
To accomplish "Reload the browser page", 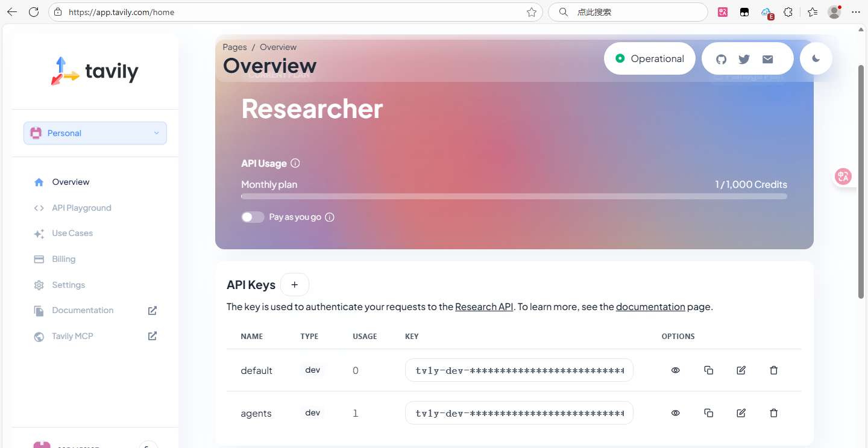I will click(34, 12).
